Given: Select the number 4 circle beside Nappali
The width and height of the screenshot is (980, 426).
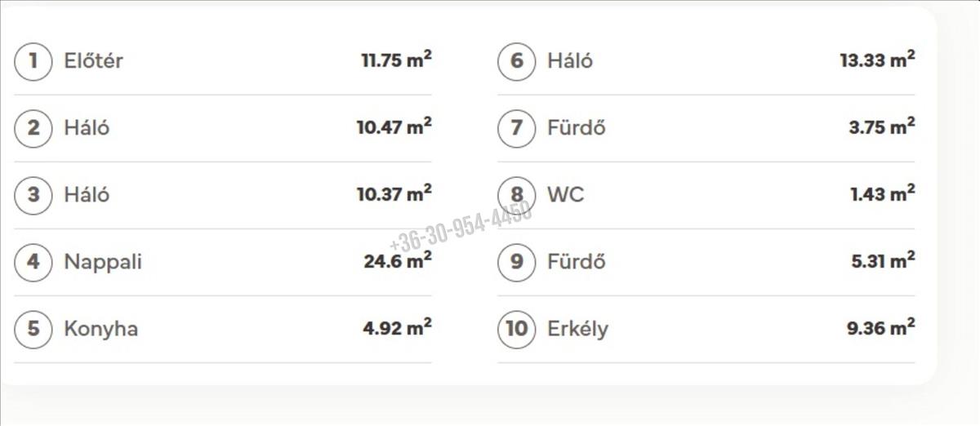Looking at the screenshot, I should (33, 262).
